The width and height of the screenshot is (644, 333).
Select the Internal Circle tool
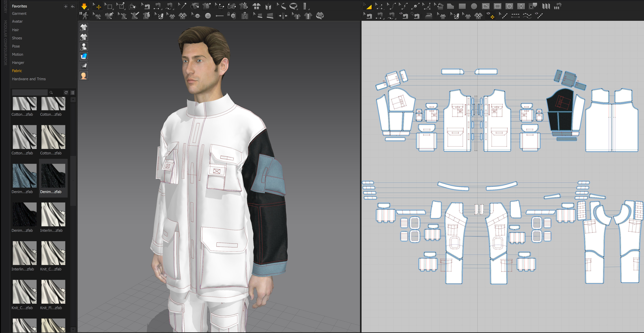tap(509, 6)
